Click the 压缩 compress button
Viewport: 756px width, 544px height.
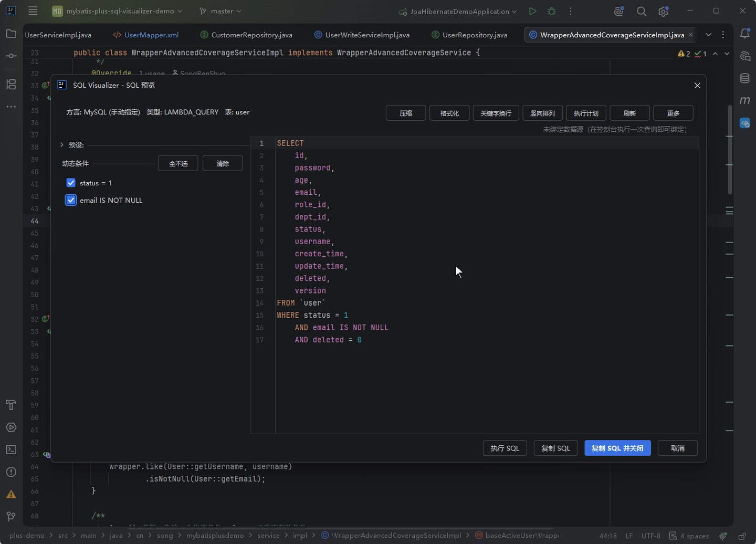coord(406,113)
